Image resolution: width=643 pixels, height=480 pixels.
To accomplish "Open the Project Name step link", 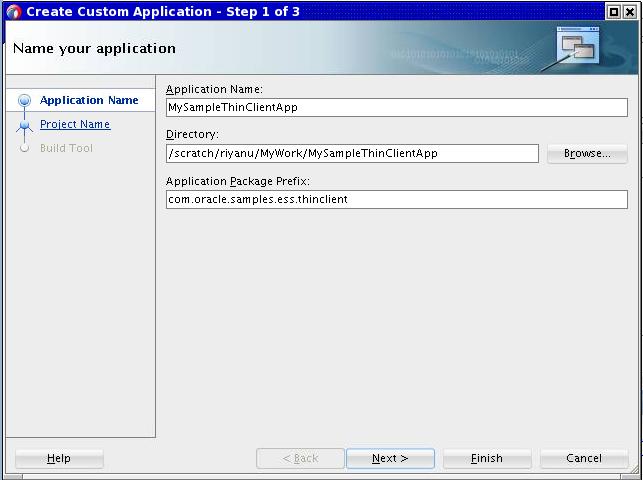I will pos(75,124).
